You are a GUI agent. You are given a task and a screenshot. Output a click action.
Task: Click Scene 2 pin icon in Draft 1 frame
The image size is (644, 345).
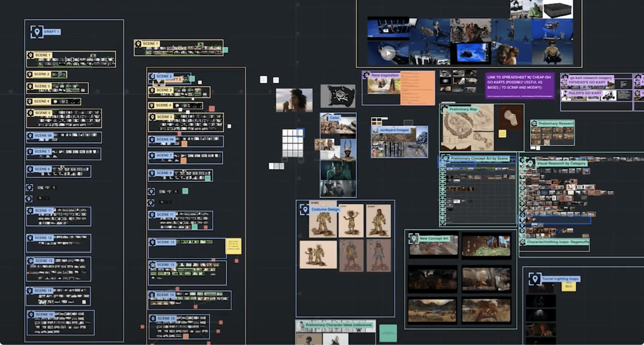(30, 74)
